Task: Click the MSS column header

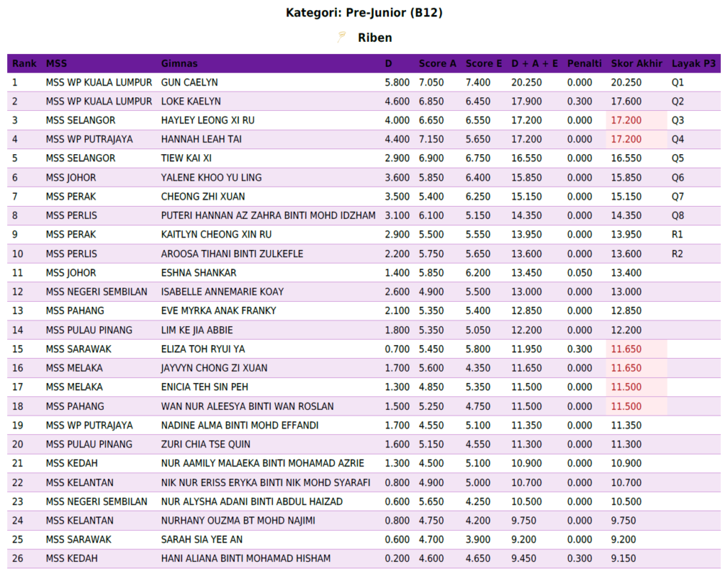Action: click(57, 64)
